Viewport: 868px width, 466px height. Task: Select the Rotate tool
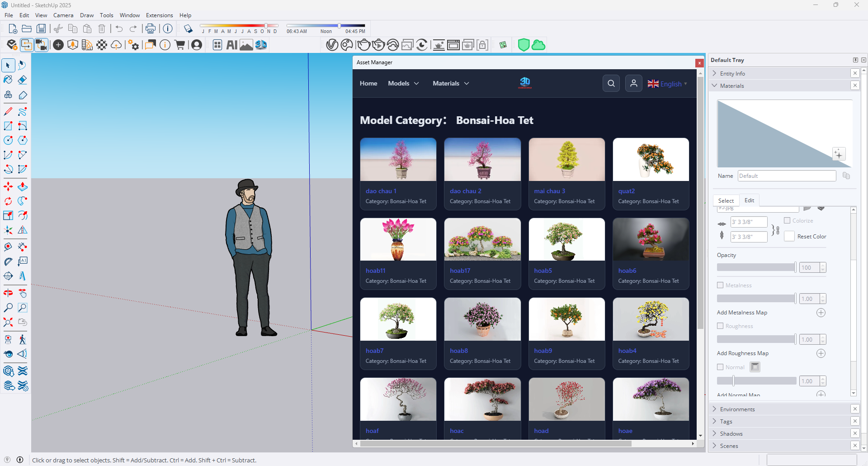(x=8, y=201)
